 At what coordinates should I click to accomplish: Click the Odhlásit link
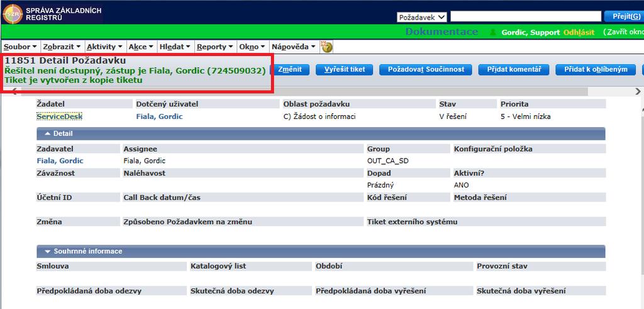tap(579, 33)
